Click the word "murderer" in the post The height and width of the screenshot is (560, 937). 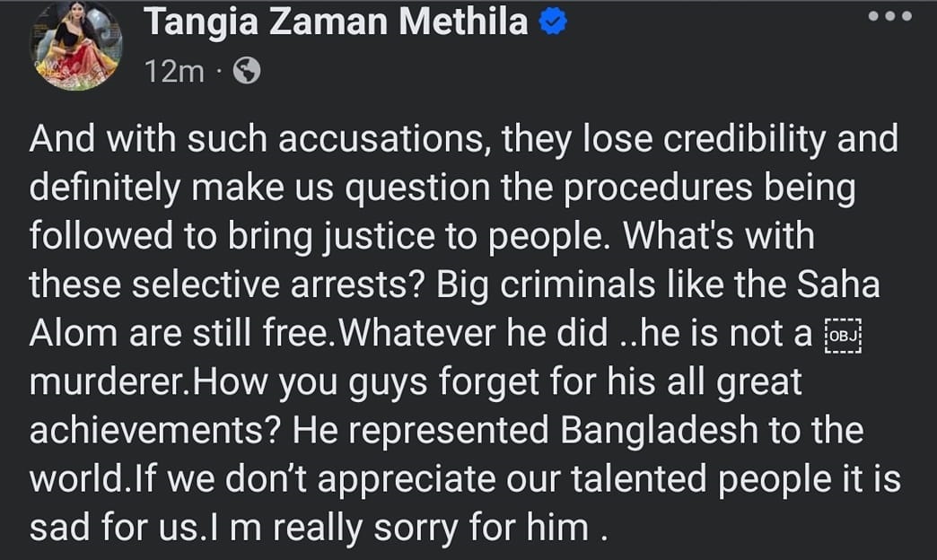109,382
